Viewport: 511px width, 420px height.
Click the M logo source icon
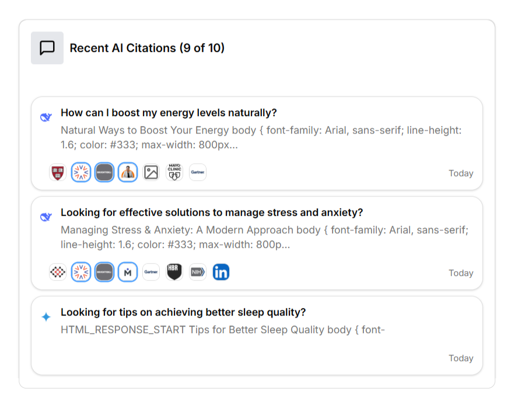[x=128, y=272]
